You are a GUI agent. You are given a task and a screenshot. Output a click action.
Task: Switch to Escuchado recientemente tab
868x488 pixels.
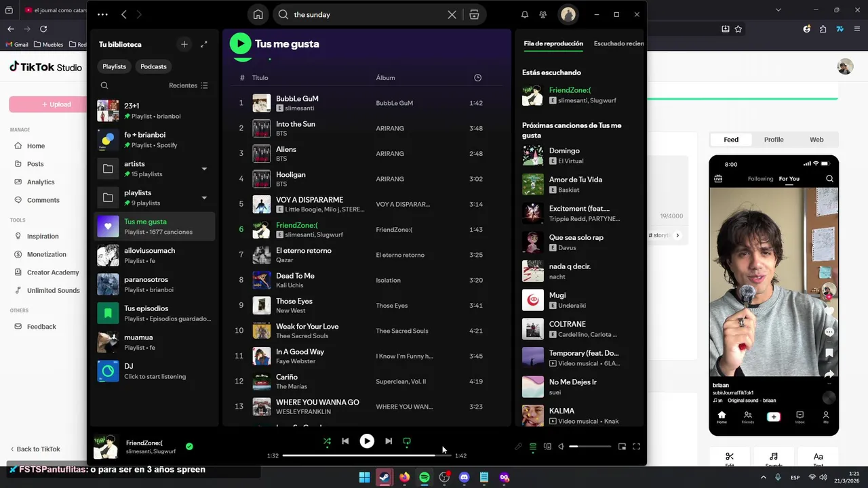tap(619, 43)
